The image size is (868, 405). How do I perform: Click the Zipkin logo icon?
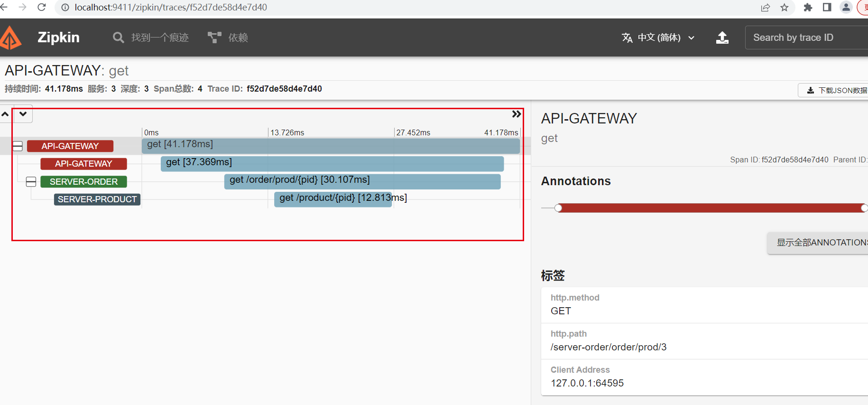click(x=10, y=38)
